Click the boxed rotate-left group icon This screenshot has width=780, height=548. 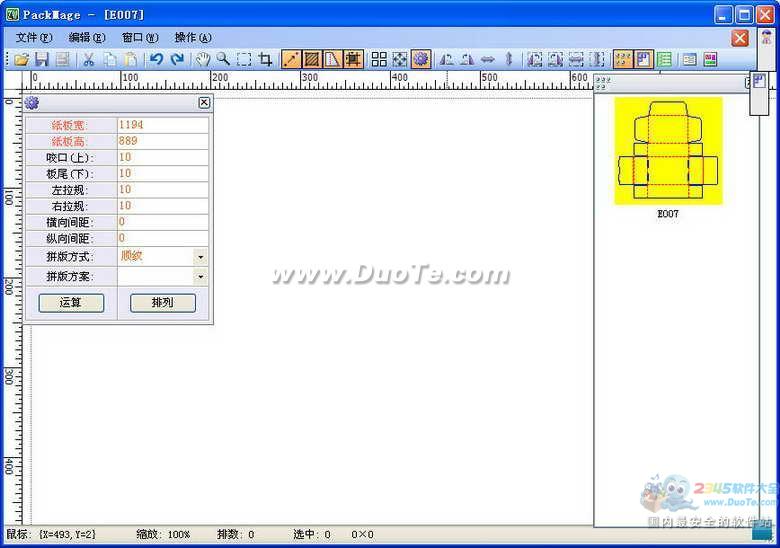(x=535, y=60)
